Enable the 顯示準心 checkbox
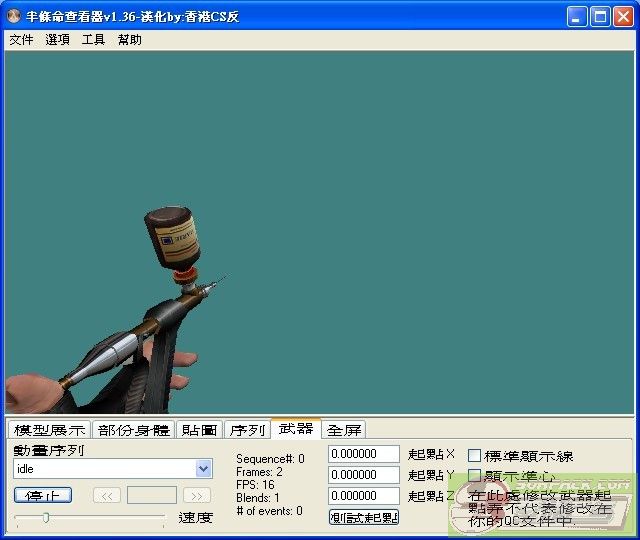 (474, 476)
